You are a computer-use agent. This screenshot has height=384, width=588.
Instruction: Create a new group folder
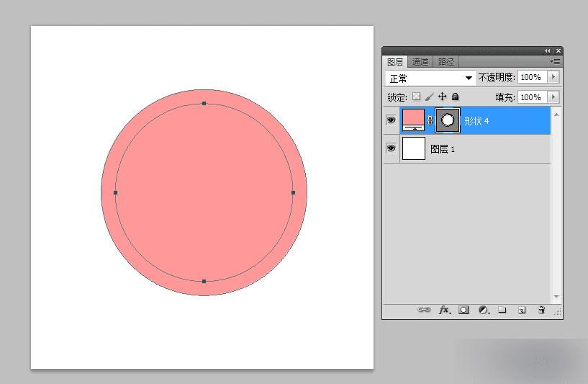502,310
